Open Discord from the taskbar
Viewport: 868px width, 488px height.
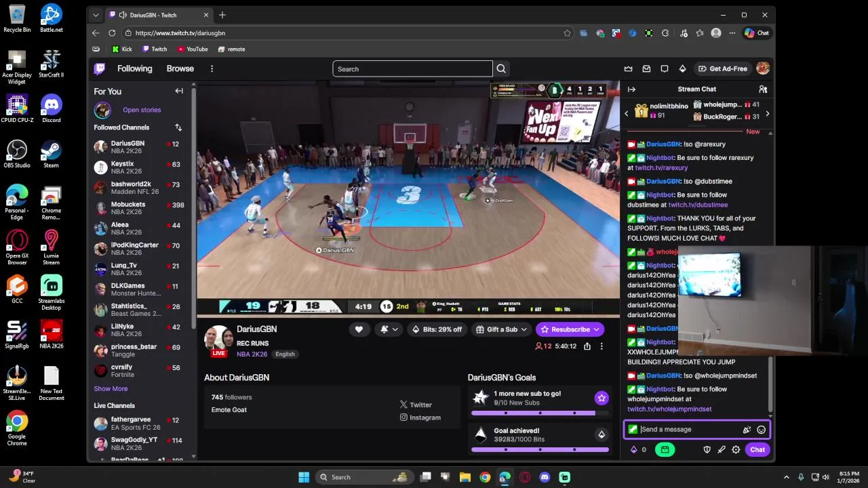click(x=545, y=477)
